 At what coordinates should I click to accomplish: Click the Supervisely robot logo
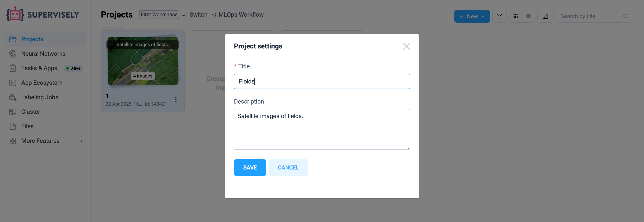15,15
